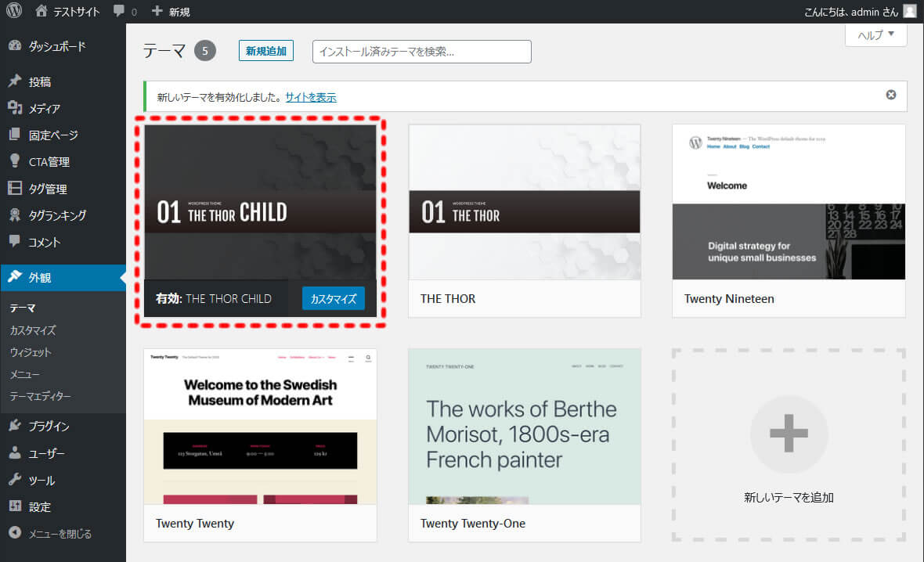Click the 外観 paintbrush icon
This screenshot has height=562, width=924.
[x=15, y=277]
